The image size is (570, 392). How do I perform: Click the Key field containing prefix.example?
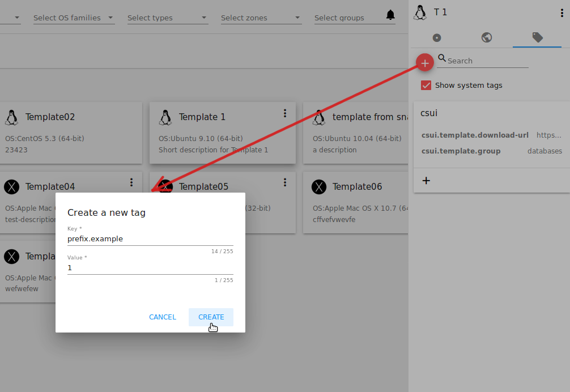(150, 239)
